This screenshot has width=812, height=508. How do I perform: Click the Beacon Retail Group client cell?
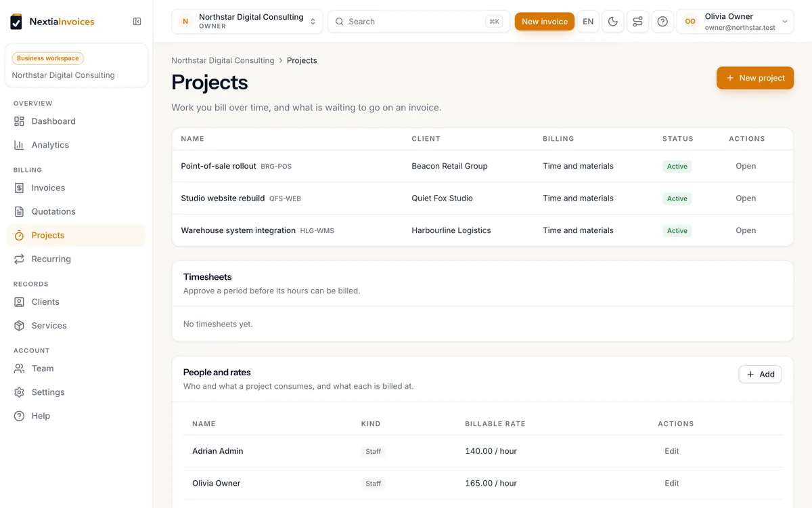(449, 166)
